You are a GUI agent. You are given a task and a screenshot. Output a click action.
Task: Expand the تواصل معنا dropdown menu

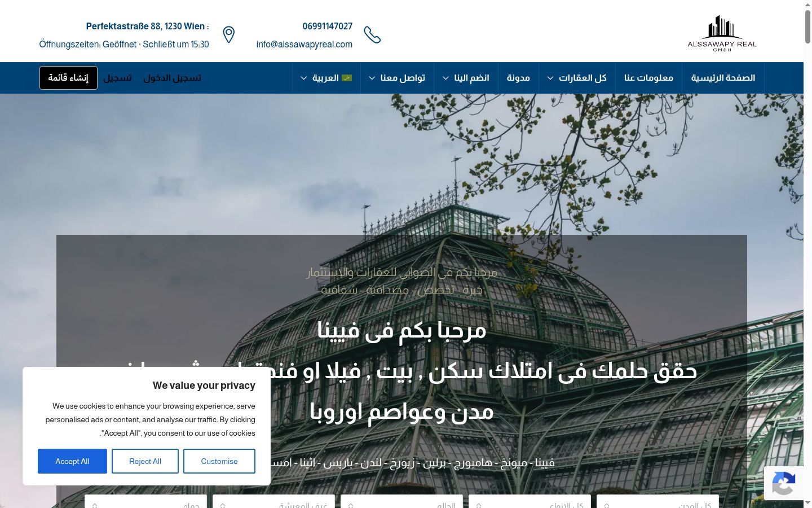(397, 78)
